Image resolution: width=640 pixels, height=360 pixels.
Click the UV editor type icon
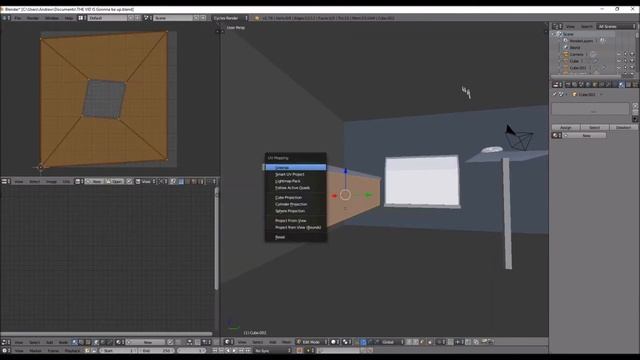[5, 181]
